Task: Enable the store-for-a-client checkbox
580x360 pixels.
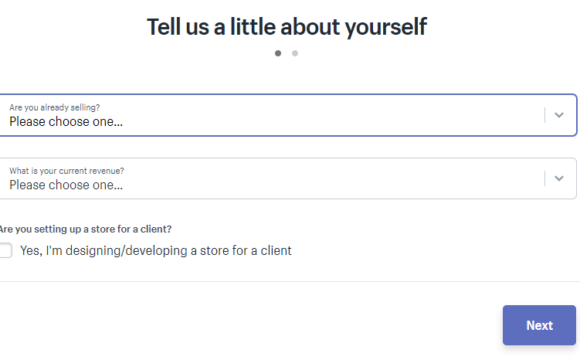Action: [x=5, y=250]
